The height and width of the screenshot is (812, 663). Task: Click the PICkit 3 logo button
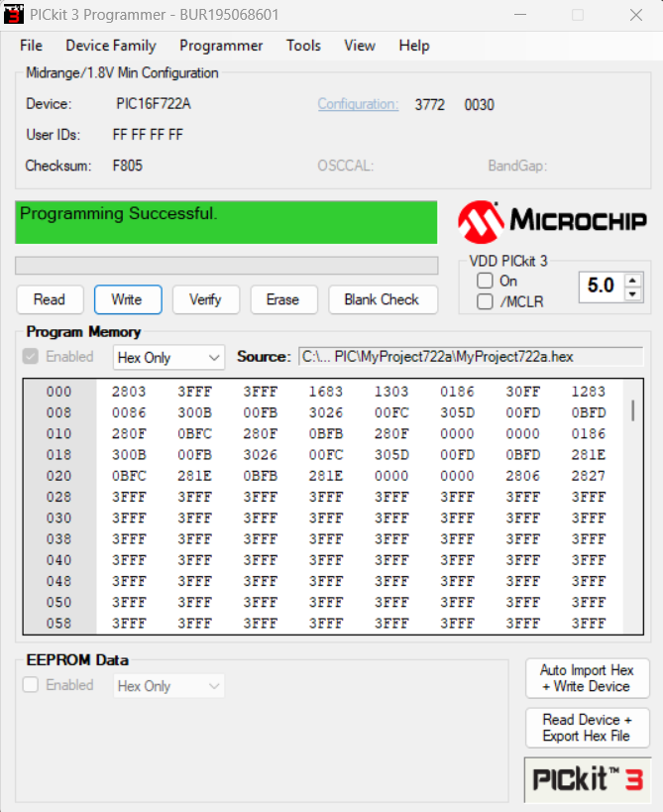click(x=588, y=779)
